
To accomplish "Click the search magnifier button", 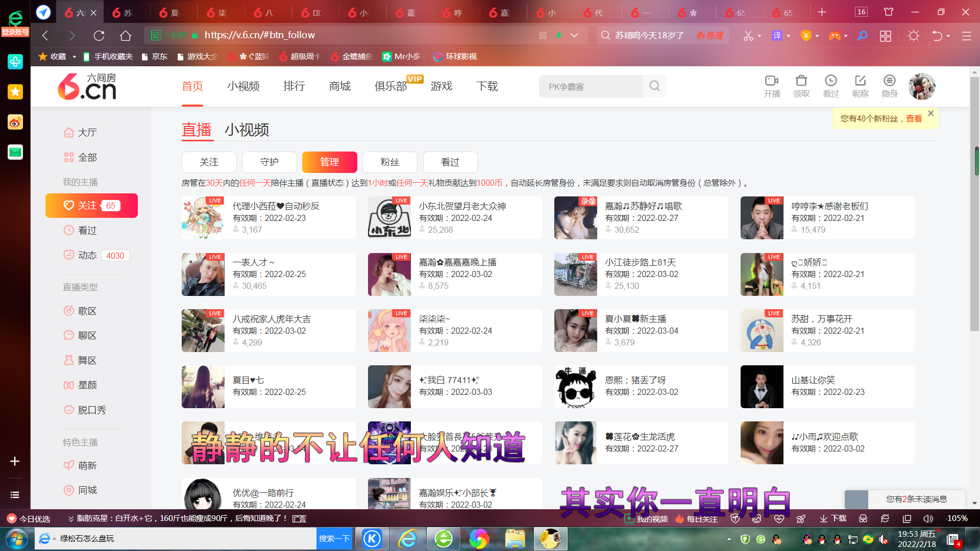I will 654,86.
